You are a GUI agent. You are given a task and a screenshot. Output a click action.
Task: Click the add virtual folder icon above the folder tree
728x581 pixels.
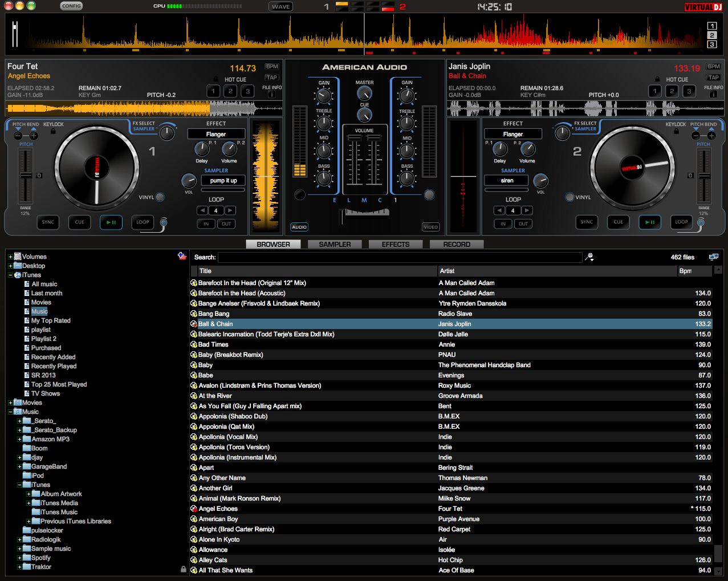click(182, 256)
